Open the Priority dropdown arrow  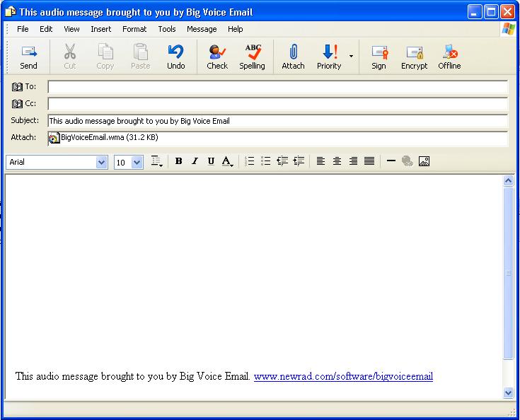[351, 56]
